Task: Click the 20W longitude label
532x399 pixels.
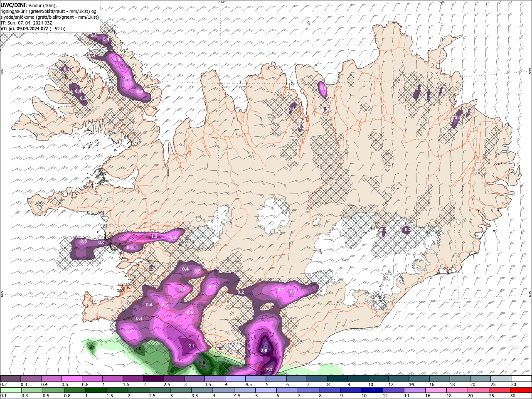Action: [x=221, y=2]
